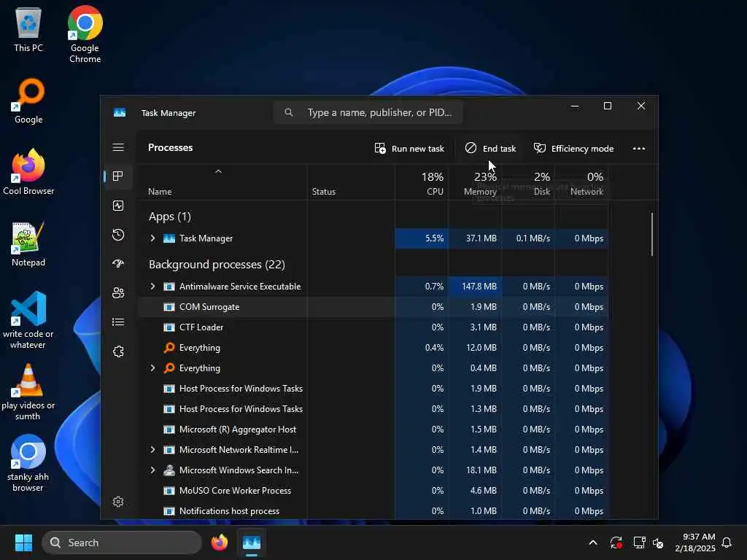Open the notification bell in taskbar

point(727,542)
